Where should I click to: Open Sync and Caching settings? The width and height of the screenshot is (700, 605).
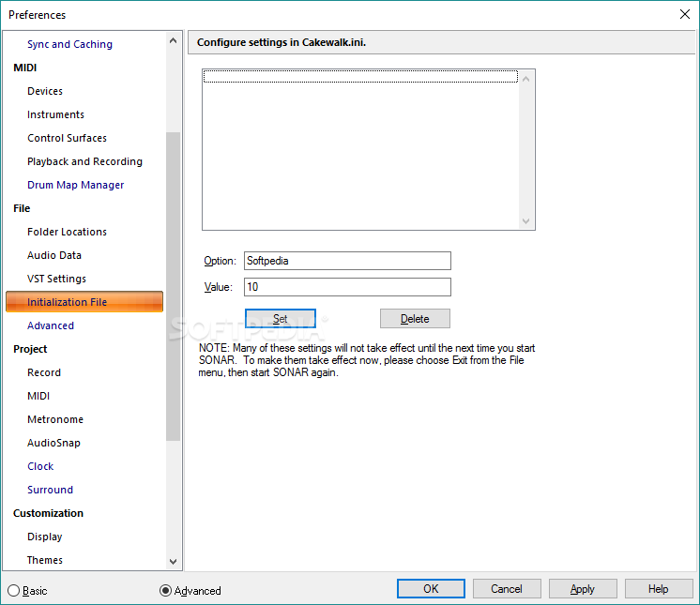coord(69,44)
